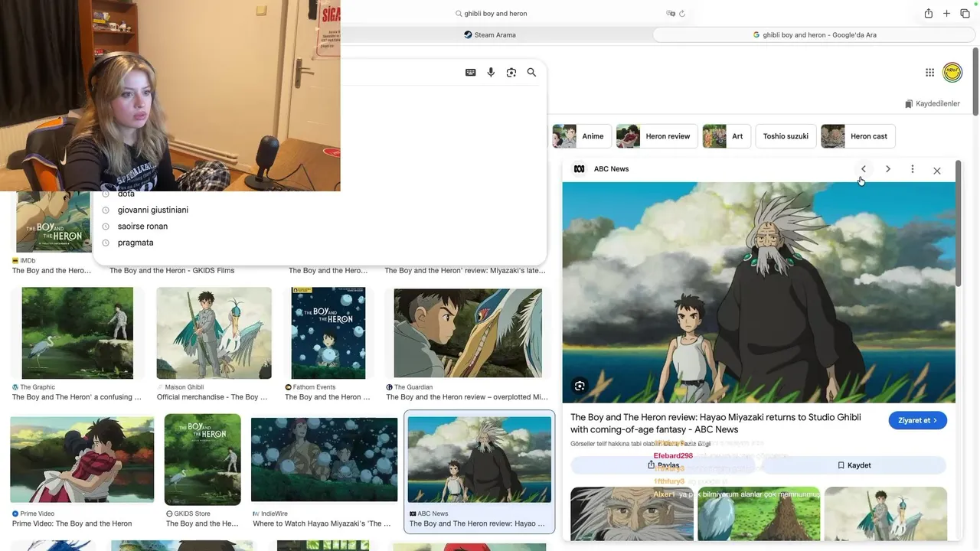Viewport: 980px width, 551px height.
Task: Click the Safari address bar
Action: click(x=495, y=14)
